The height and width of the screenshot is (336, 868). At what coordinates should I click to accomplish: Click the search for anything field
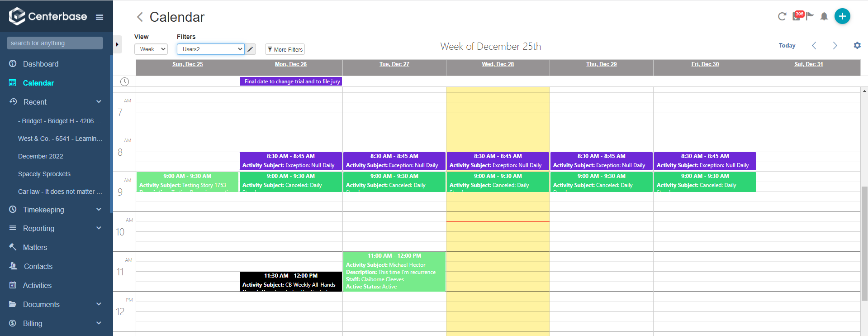click(55, 43)
